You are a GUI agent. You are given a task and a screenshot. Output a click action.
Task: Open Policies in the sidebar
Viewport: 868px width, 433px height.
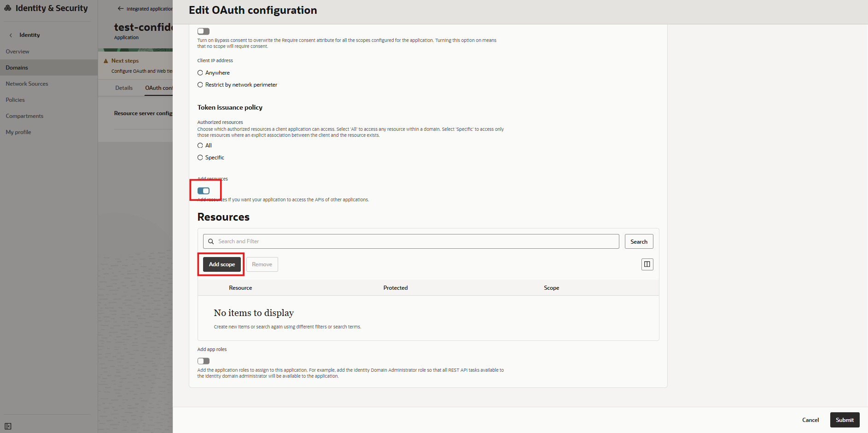[15, 100]
